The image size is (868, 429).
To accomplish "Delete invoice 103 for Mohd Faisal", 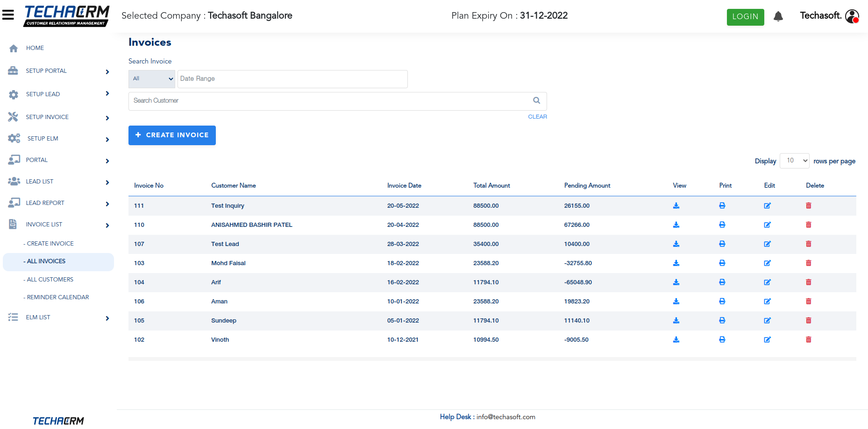I will (x=809, y=263).
